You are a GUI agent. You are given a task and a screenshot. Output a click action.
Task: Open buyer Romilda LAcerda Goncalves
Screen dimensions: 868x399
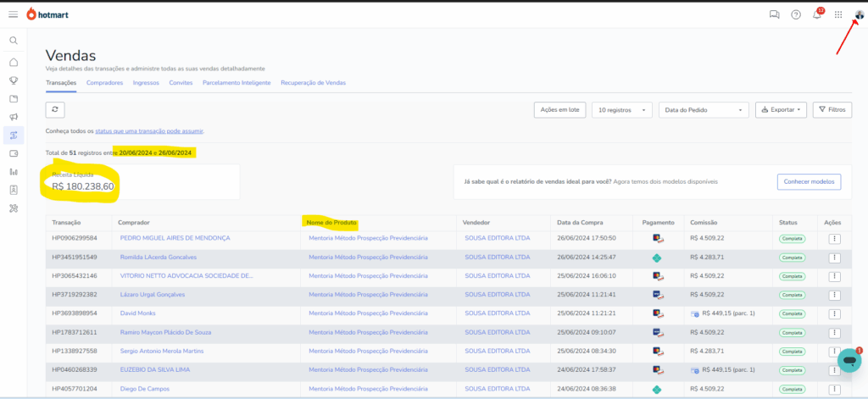[x=159, y=258]
